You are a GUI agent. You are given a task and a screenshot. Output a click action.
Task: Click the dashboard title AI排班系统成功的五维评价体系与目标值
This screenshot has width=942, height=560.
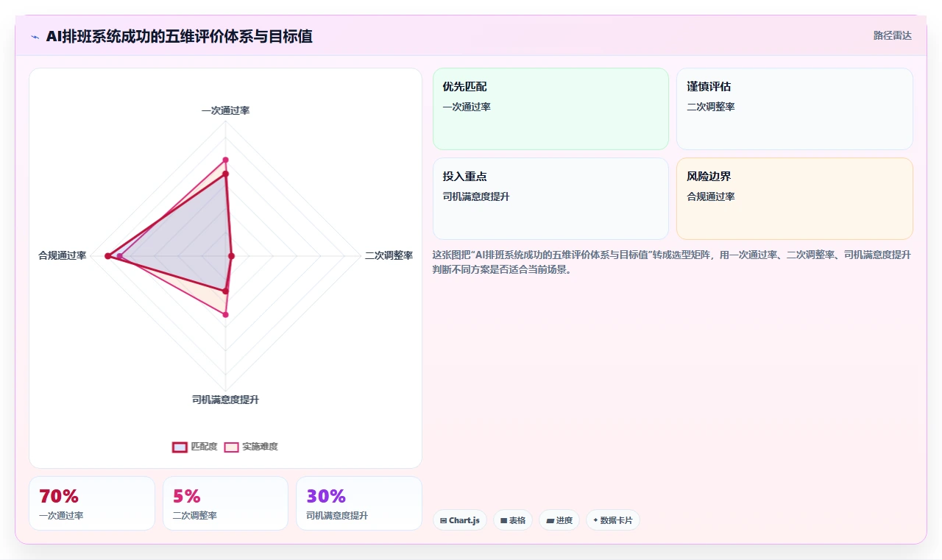[179, 36]
